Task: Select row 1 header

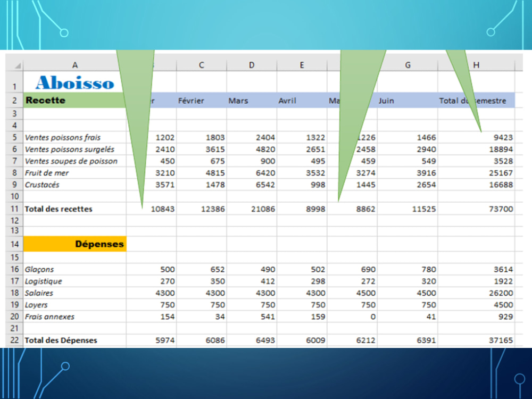Action: (x=14, y=82)
